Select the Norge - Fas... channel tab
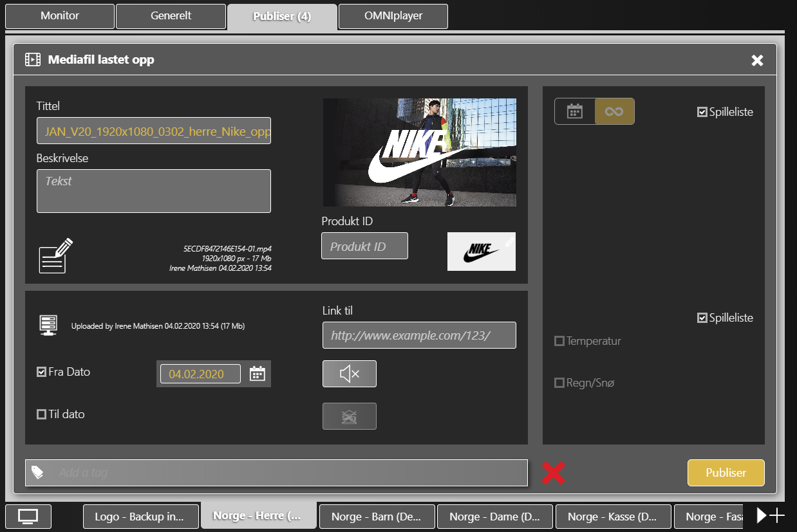The width and height of the screenshot is (797, 532). coord(709,517)
